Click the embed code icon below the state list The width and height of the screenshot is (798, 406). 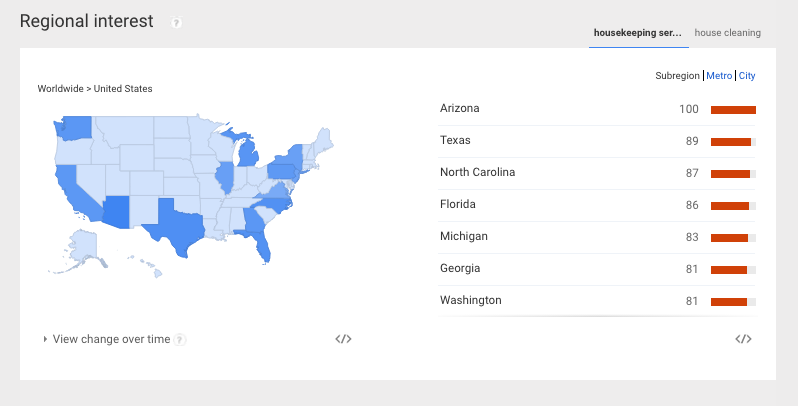tap(742, 339)
